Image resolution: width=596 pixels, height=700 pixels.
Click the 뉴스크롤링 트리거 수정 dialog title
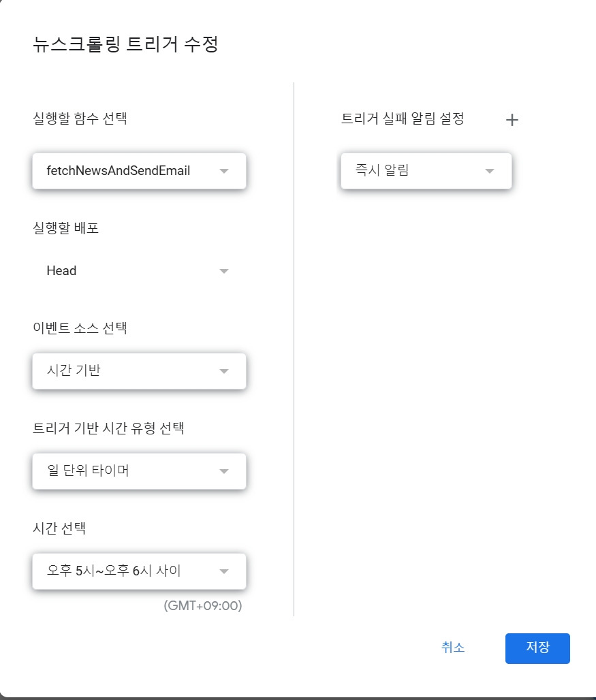[x=125, y=44]
